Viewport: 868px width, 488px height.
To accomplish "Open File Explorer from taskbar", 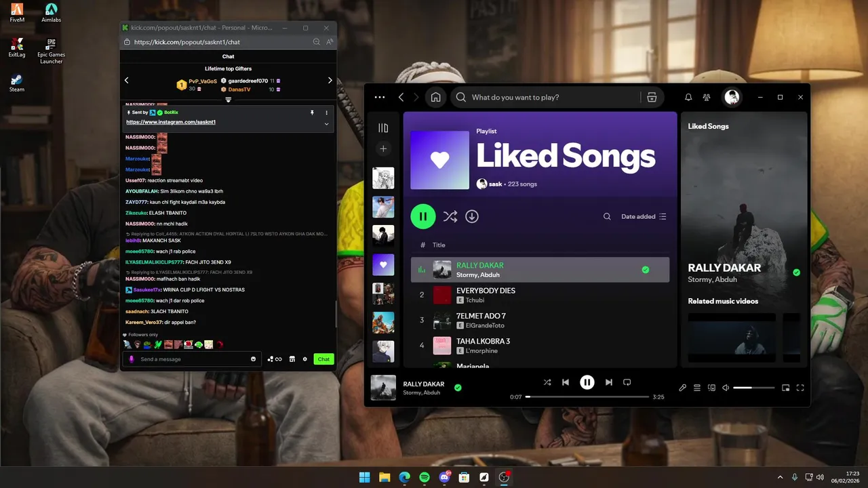I will click(x=384, y=477).
